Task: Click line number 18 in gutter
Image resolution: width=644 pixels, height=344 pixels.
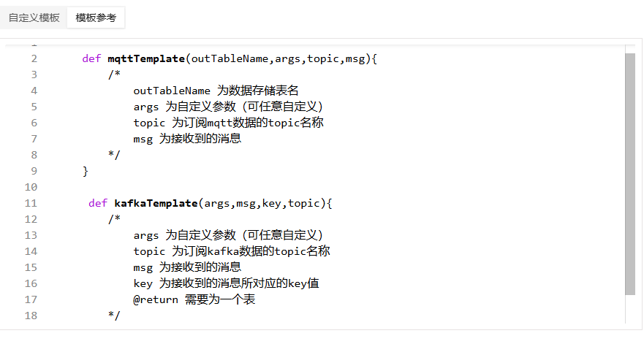Action: click(31, 316)
